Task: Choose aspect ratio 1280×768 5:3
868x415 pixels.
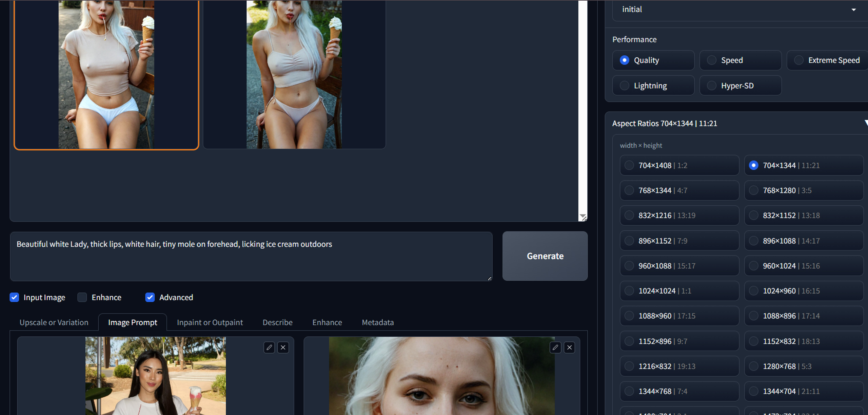Action: [x=804, y=366]
